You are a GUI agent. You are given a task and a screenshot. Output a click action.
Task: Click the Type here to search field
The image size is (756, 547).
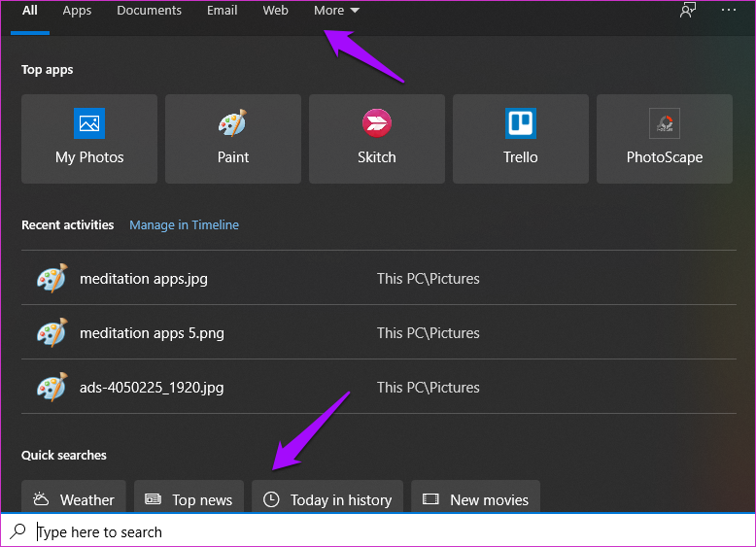click(x=389, y=531)
